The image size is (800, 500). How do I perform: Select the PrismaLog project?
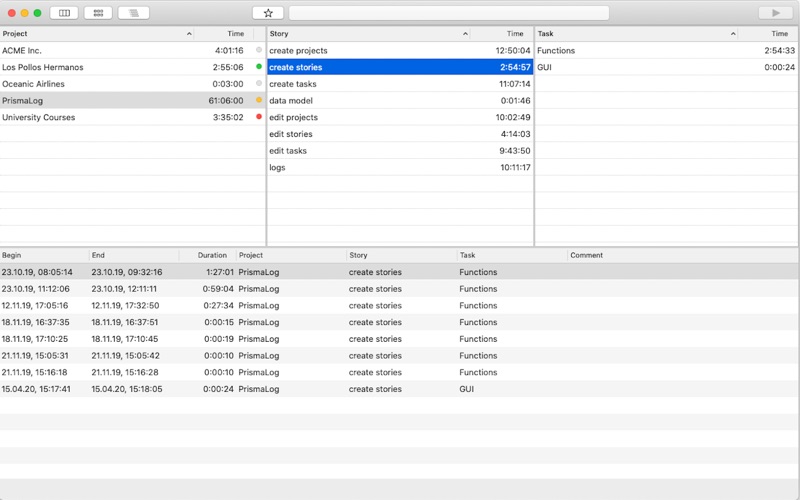point(133,101)
